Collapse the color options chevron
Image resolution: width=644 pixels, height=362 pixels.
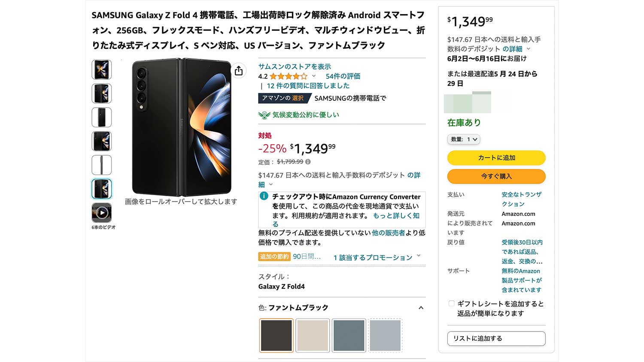(x=421, y=308)
